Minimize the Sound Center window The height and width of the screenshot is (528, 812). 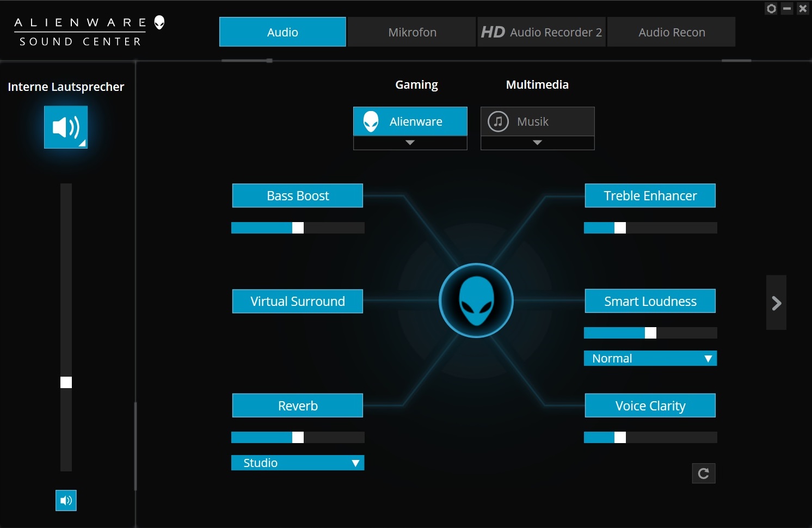pyautogui.click(x=787, y=9)
